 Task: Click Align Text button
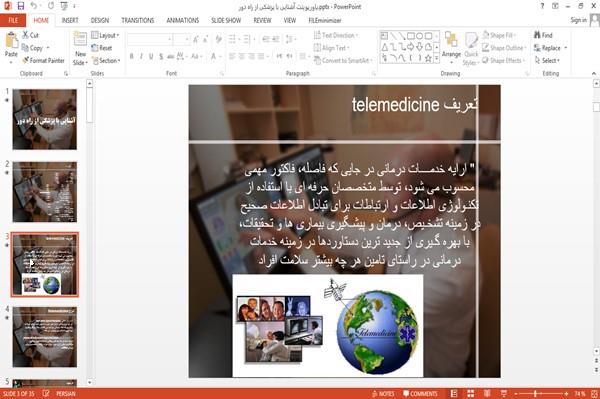(331, 48)
